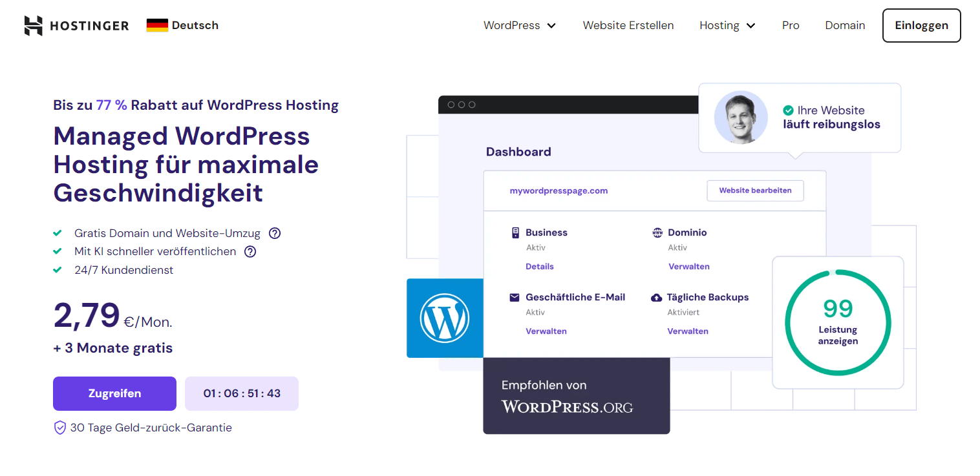Click the purple Zugreifen button
The image size is (980, 476).
(114, 393)
